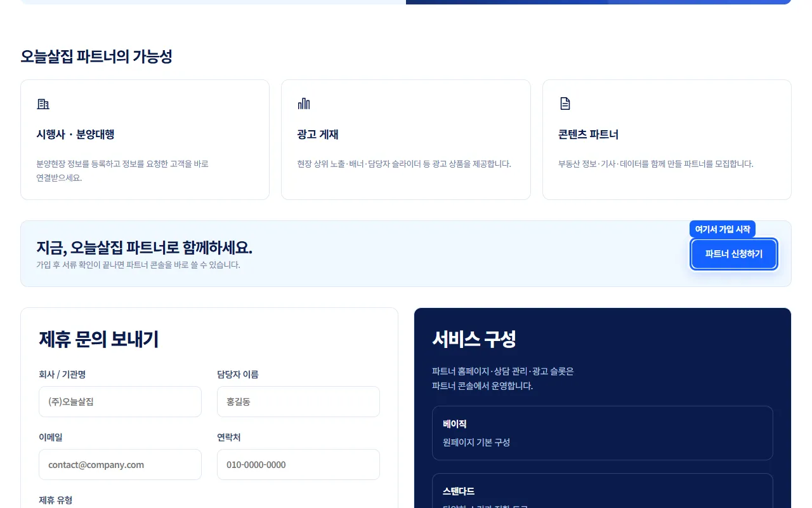
Task: Click the 파트너 신청하기 button
Action: click(734, 254)
